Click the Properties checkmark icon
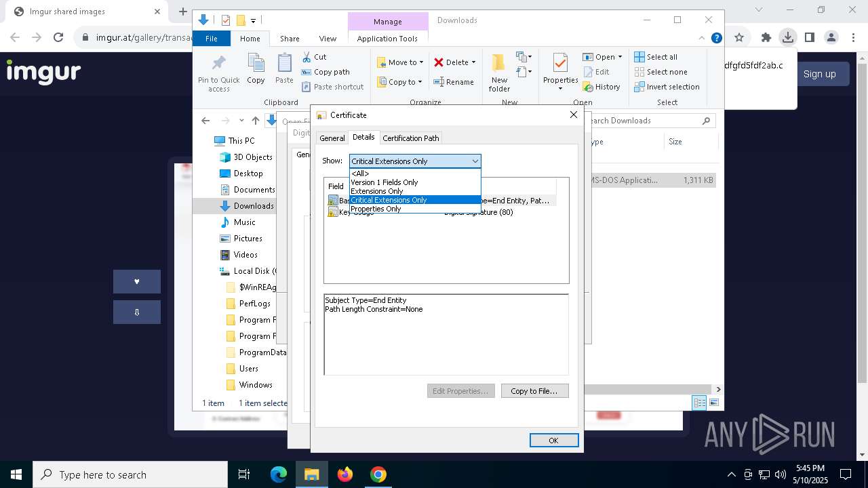The height and width of the screenshot is (488, 868). (560, 63)
